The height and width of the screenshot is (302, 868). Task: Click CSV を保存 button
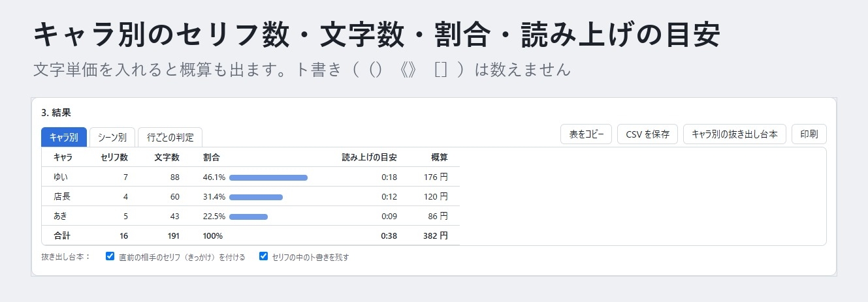click(x=647, y=134)
